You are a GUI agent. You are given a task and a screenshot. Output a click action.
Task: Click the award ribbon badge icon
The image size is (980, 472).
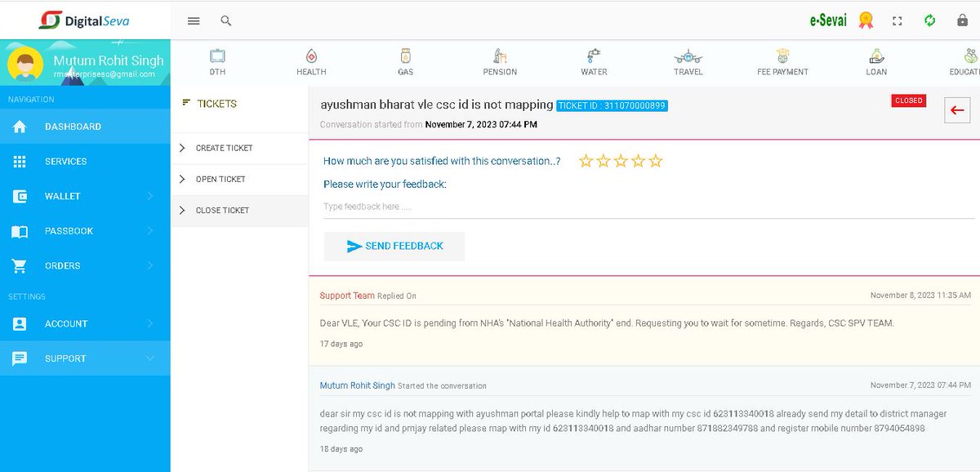tap(866, 20)
